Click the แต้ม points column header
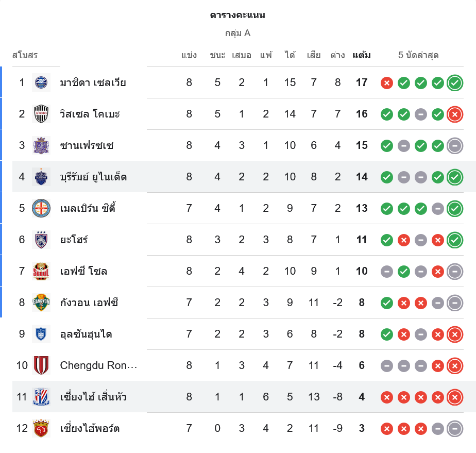 click(362, 55)
